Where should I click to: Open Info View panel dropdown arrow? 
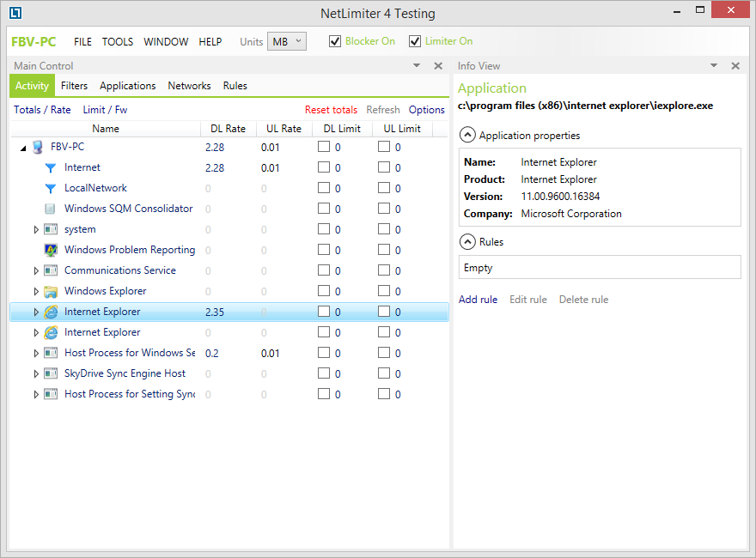click(714, 65)
